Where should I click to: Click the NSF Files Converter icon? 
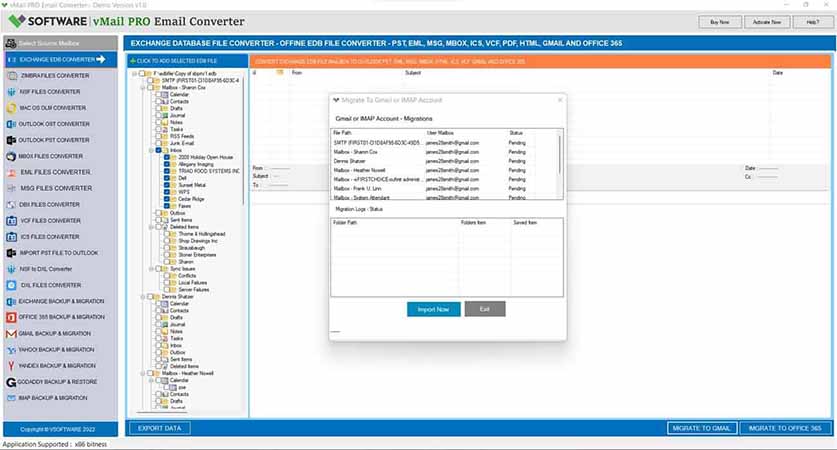click(x=12, y=92)
